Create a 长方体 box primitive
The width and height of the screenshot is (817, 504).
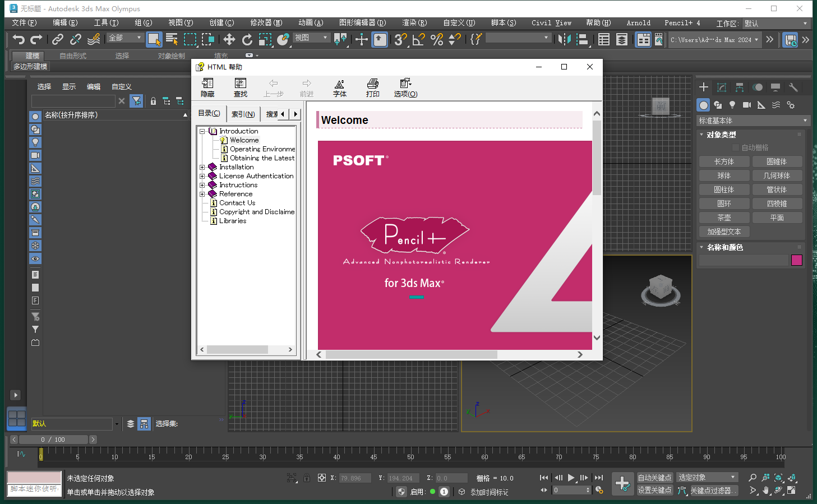coord(724,161)
